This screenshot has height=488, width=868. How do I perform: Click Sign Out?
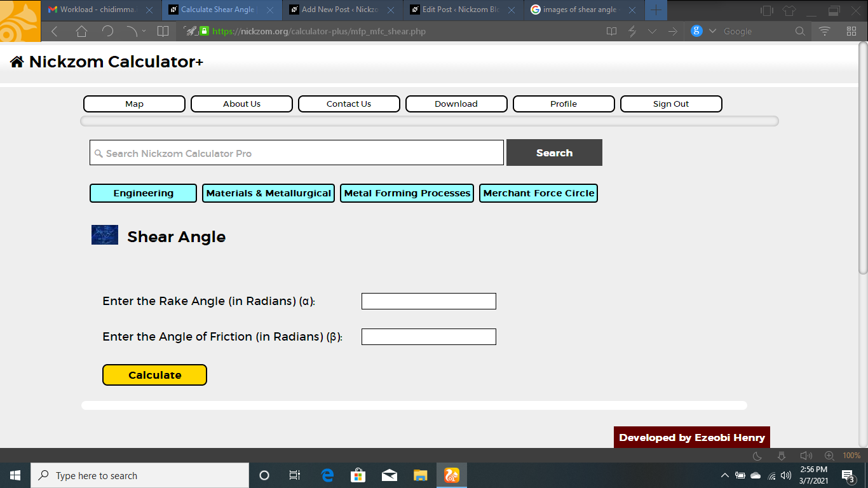click(x=671, y=104)
